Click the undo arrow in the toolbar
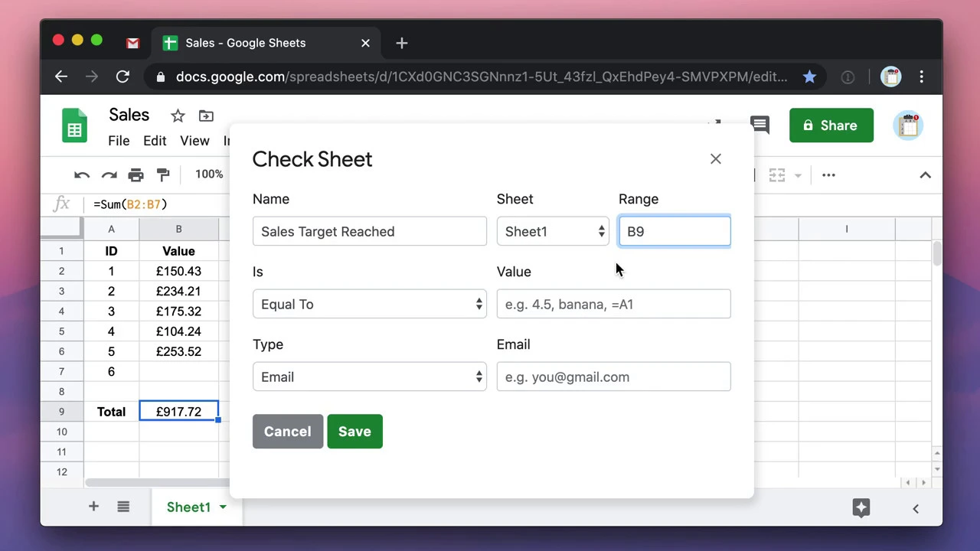This screenshot has width=980, height=551. coord(82,175)
